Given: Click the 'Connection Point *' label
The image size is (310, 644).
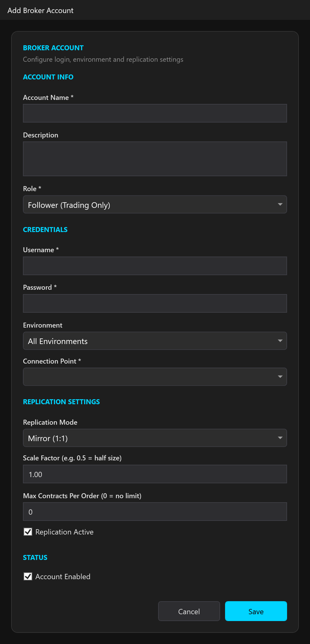Looking at the screenshot, I should click(52, 361).
